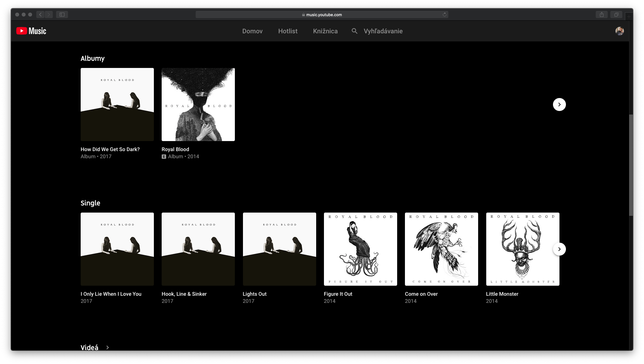Click the page vertical scrollbar
644x364 pixels.
pyautogui.click(x=631, y=165)
